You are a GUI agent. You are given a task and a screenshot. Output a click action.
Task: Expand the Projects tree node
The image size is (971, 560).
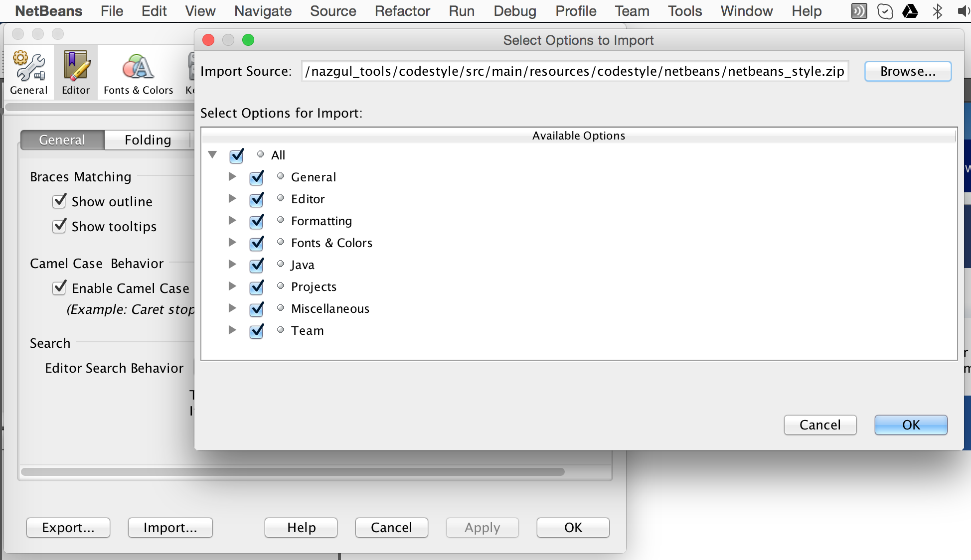point(232,286)
